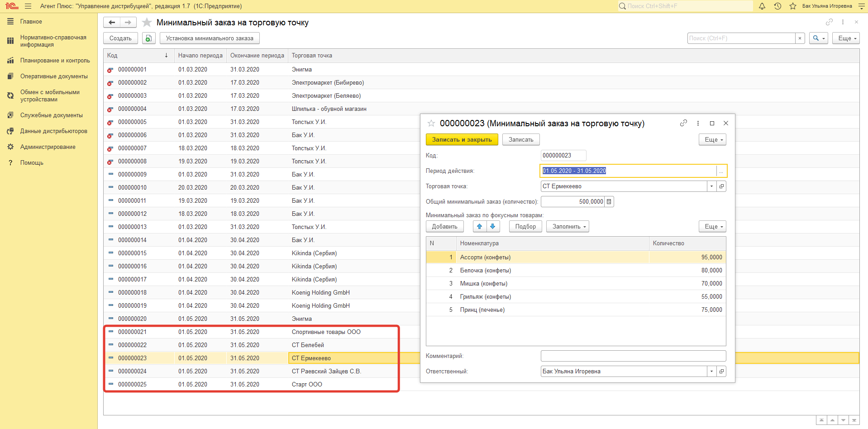Click the Период действия field
Image resolution: width=868 pixels, height=429 pixels.
tap(629, 171)
